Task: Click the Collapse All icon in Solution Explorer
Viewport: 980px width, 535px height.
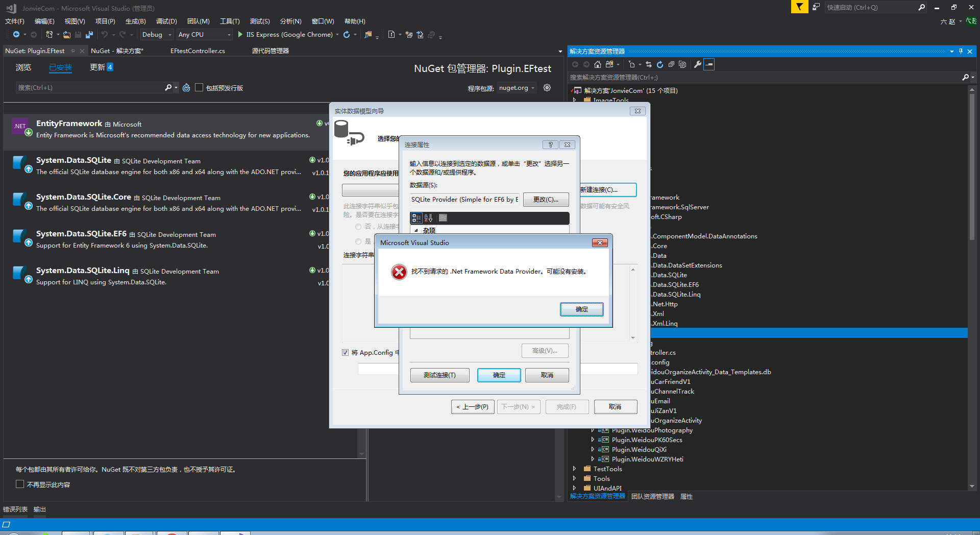Action: tap(671, 64)
